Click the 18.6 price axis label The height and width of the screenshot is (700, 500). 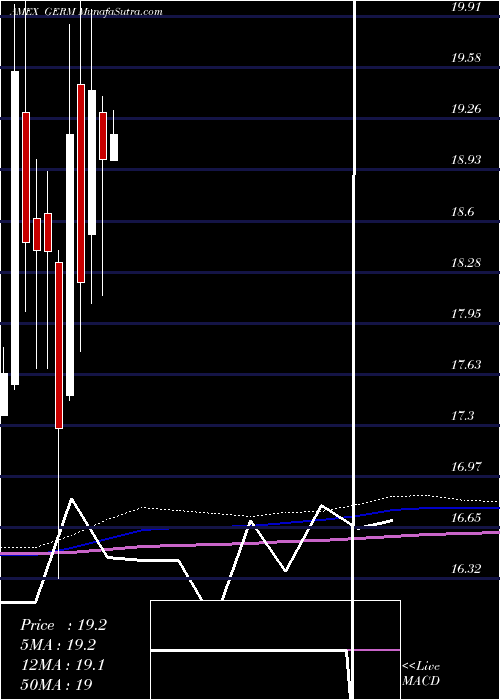(x=464, y=211)
